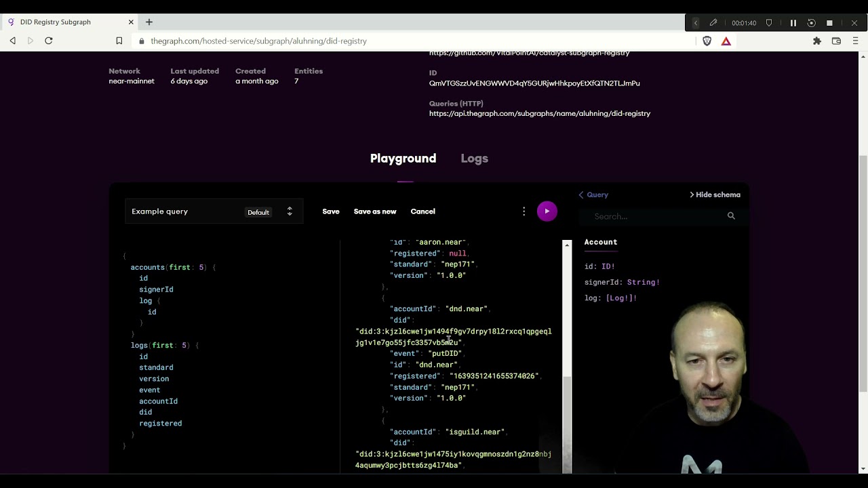Navigate forward in the browser
This screenshot has height=488, width=868.
31,41
